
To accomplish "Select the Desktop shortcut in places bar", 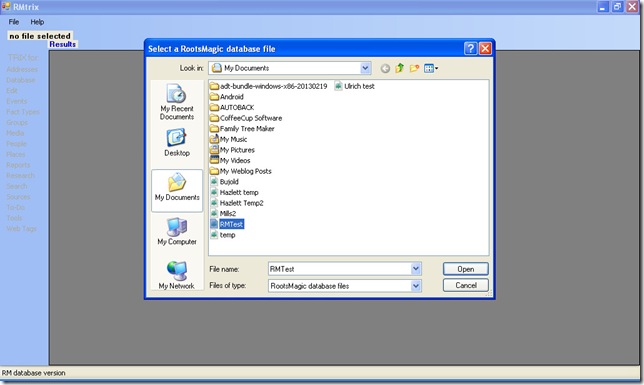I will [x=177, y=143].
